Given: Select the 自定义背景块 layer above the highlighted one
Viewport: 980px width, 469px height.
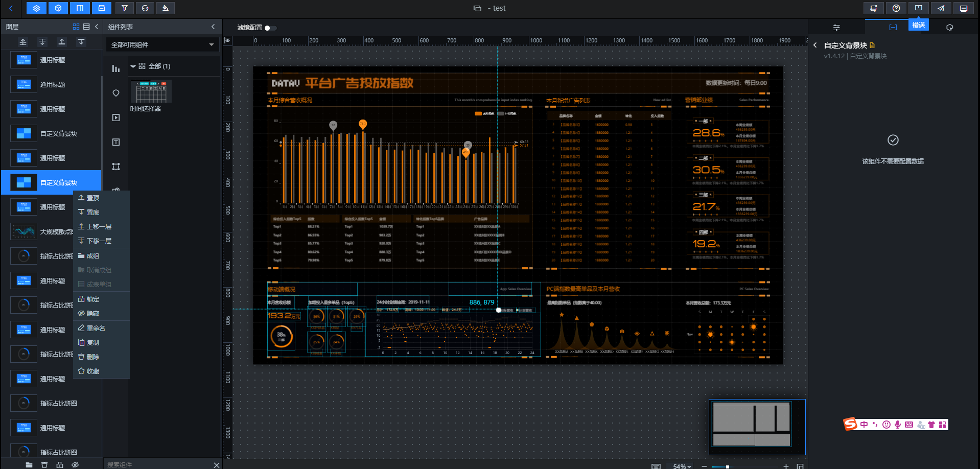Looking at the screenshot, I should coord(51,134).
